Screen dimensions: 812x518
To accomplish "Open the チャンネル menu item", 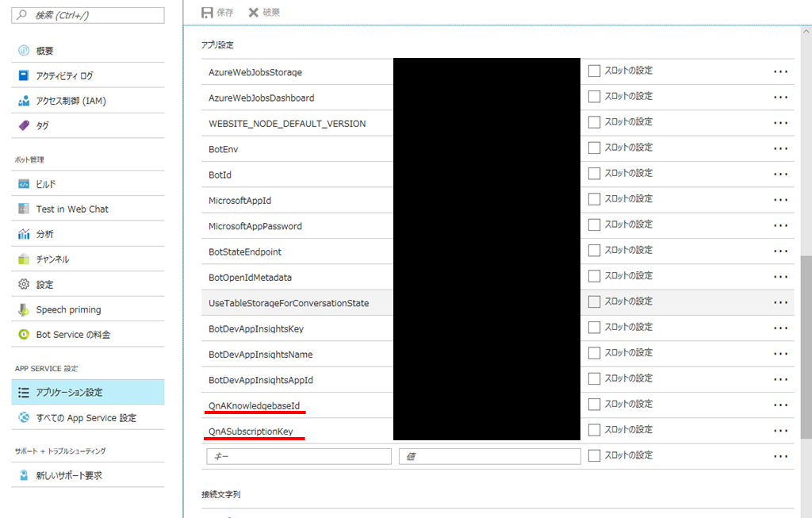I will 87,259.
